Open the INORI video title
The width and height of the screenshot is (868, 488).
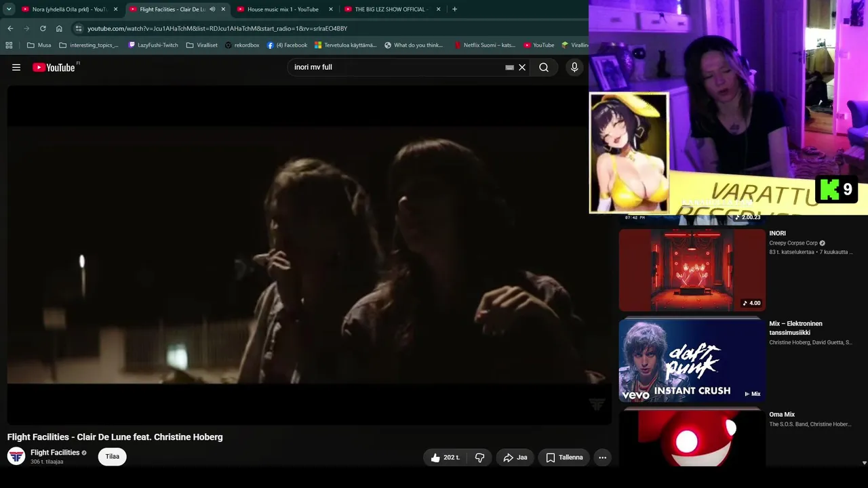tap(777, 233)
